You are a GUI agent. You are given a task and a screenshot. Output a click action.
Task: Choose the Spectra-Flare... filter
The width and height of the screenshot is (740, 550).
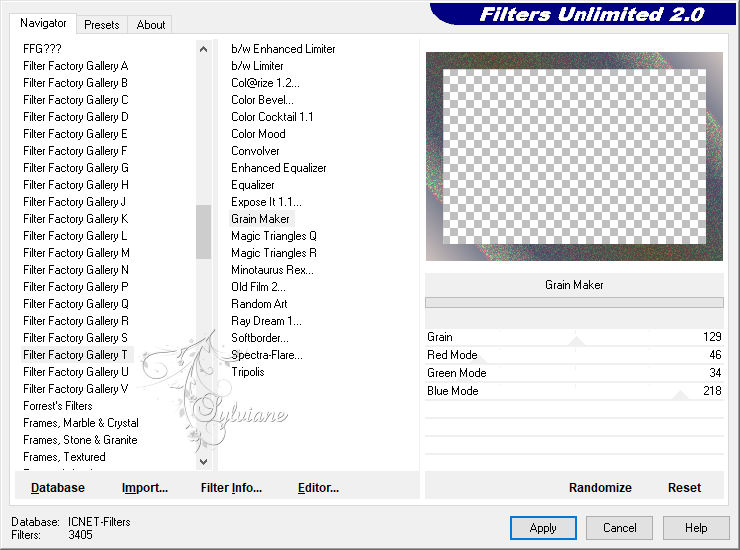pyautogui.click(x=267, y=355)
